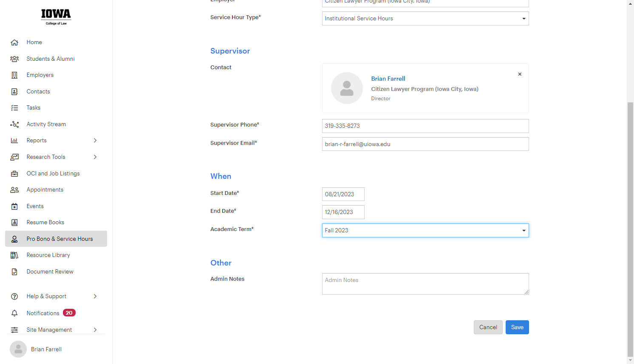Click the Home house icon in sidebar

[14, 42]
